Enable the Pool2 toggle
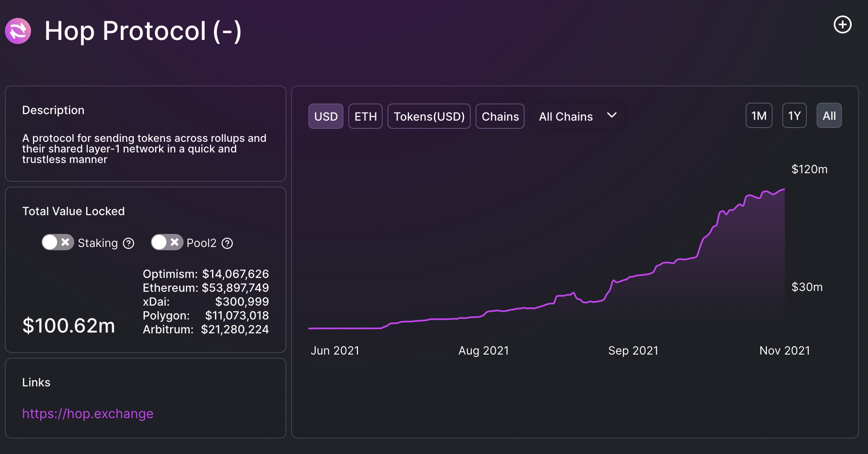Image resolution: width=868 pixels, height=454 pixels. click(x=167, y=242)
